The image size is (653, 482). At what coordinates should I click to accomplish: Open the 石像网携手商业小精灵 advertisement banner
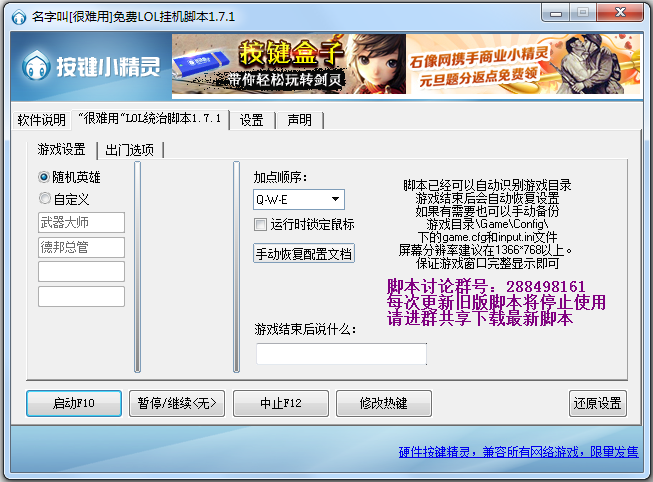[524, 64]
